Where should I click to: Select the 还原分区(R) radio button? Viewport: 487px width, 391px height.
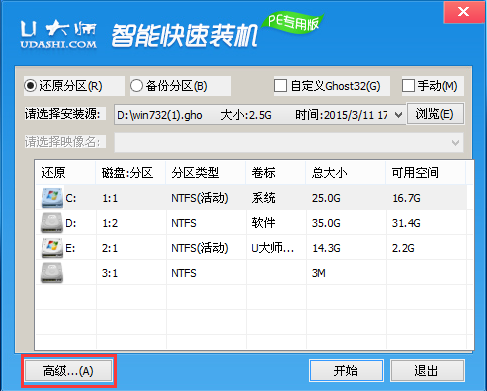(30, 86)
